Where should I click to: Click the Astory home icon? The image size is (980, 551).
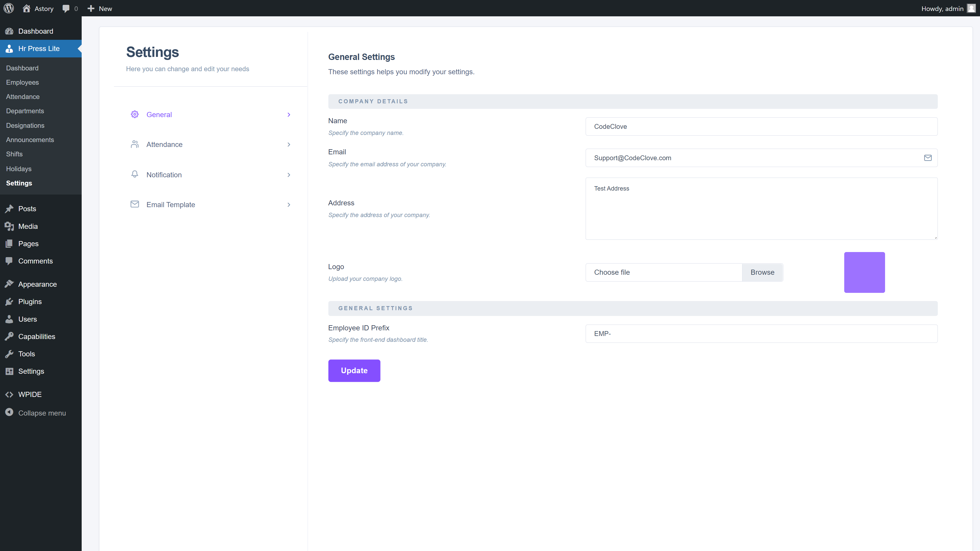coord(26,8)
